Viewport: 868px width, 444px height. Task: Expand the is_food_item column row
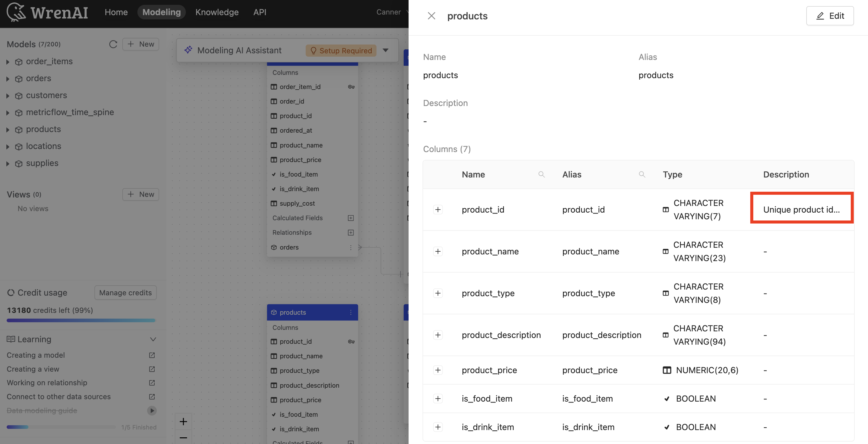point(438,399)
